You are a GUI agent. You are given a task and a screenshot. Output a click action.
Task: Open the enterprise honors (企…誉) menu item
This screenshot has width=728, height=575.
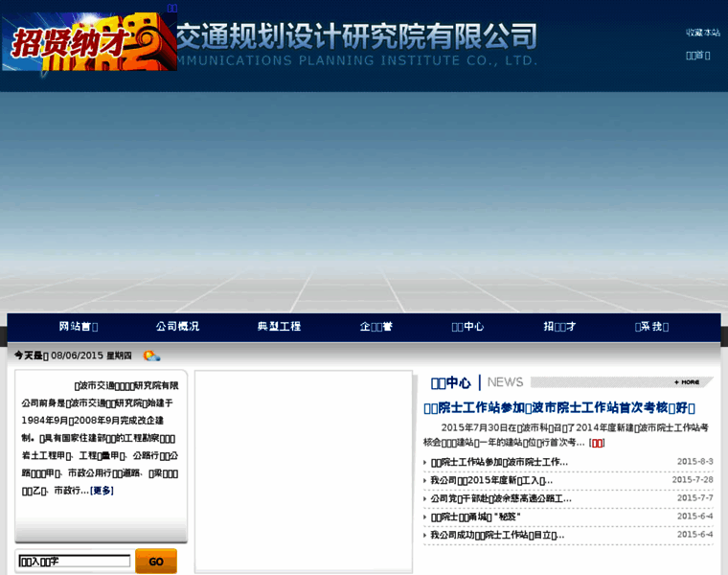[x=376, y=327]
